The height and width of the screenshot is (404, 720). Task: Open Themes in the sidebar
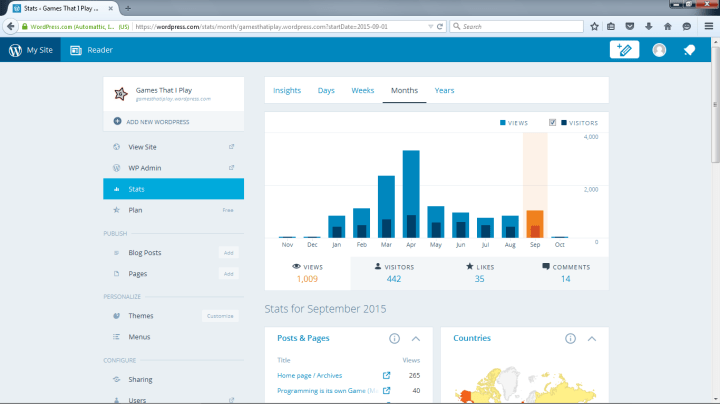pos(141,316)
